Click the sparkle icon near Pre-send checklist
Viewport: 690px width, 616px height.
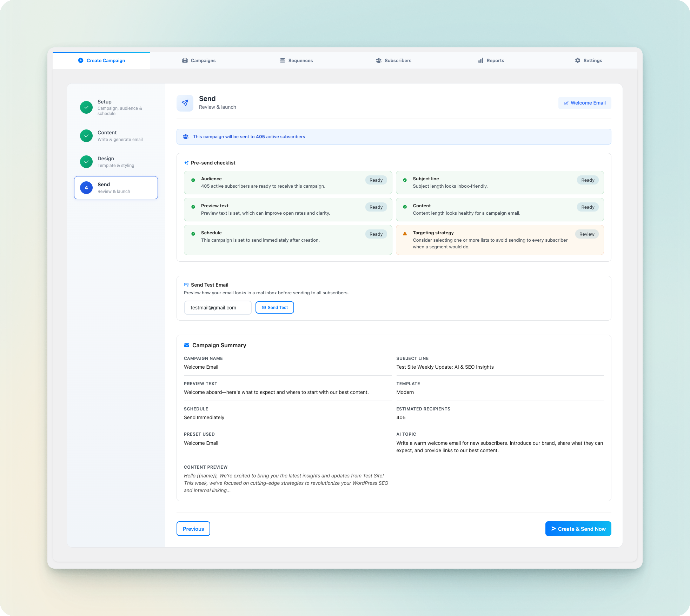pyautogui.click(x=186, y=162)
